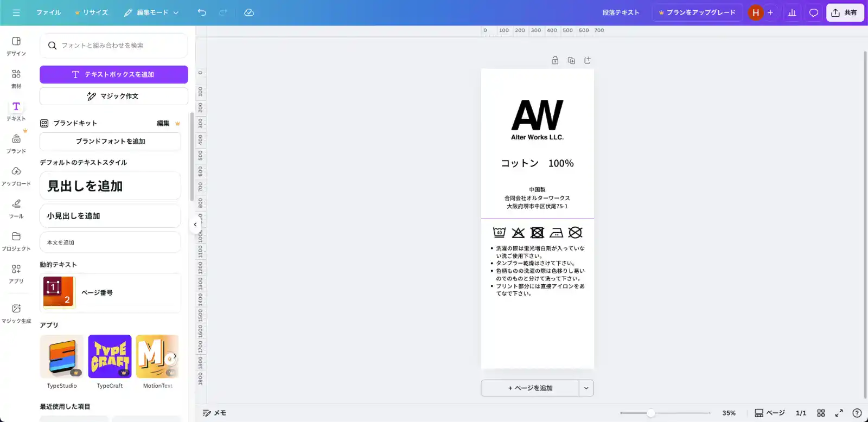Screen dimensions: 868x422
Task: Duplicate the page with copy icon
Action: click(x=571, y=60)
